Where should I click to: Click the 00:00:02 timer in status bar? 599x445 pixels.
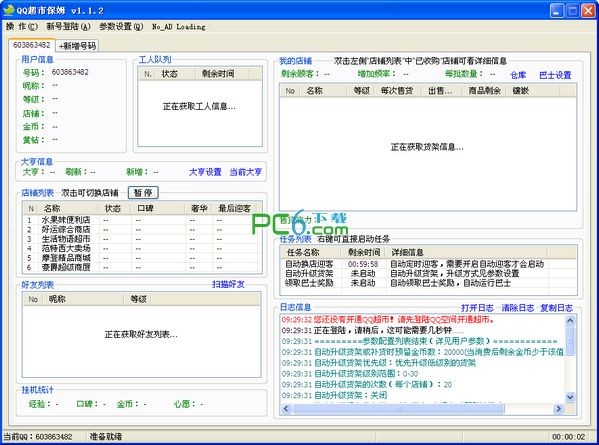(x=568, y=437)
